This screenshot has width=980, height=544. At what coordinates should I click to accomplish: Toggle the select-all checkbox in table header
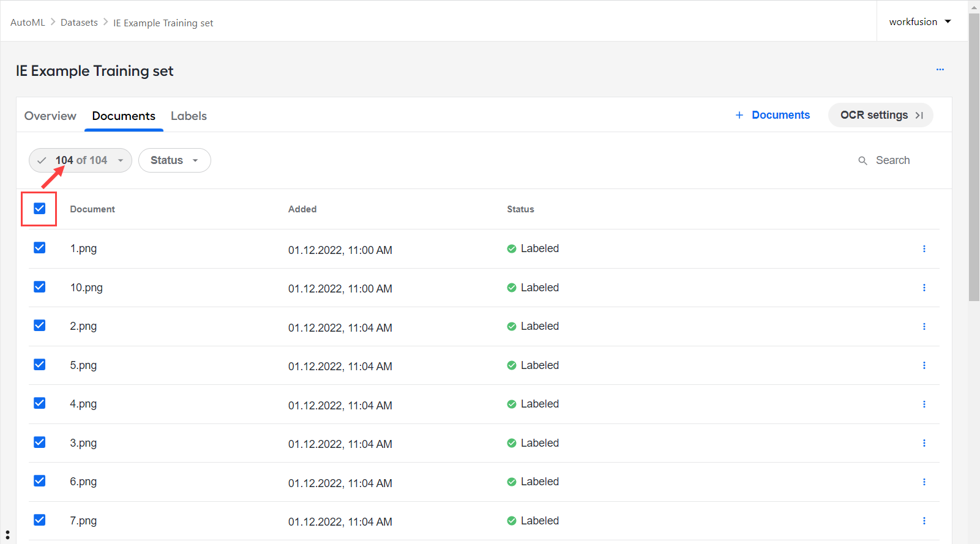click(x=40, y=209)
